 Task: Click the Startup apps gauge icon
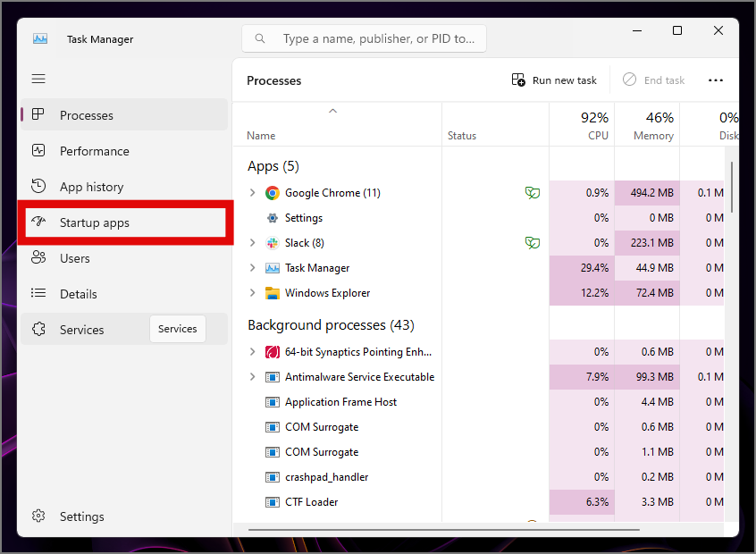pos(38,222)
